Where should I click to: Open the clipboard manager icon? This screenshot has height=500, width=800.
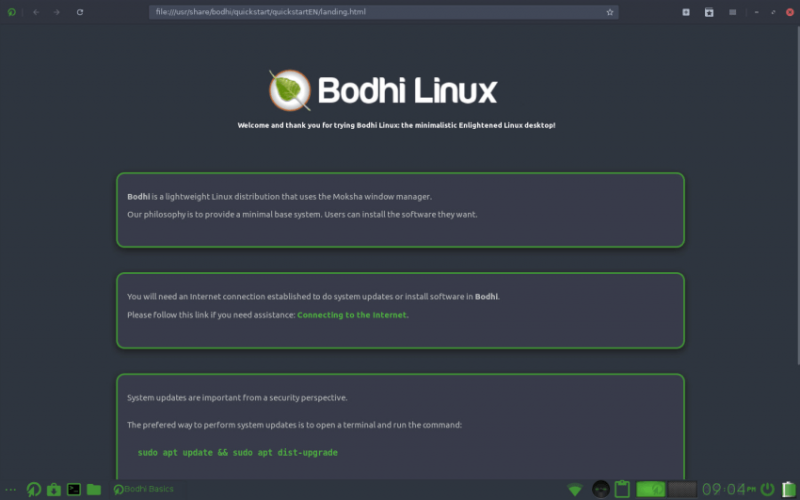pos(622,489)
